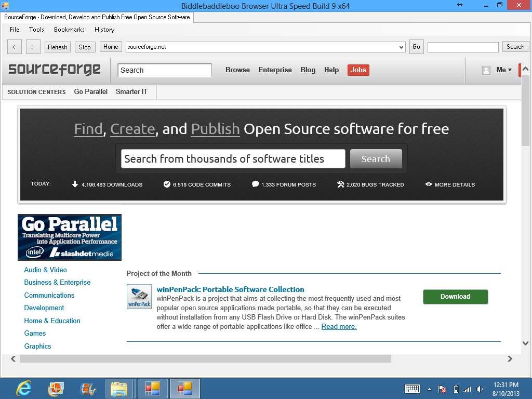532x399 pixels.
Task: Click the Stop button
Action: pyautogui.click(x=85, y=47)
